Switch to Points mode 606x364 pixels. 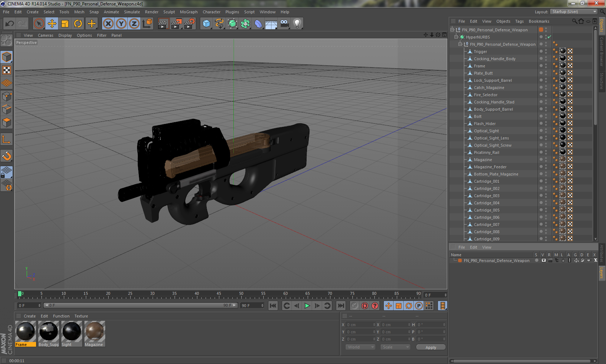(x=7, y=96)
